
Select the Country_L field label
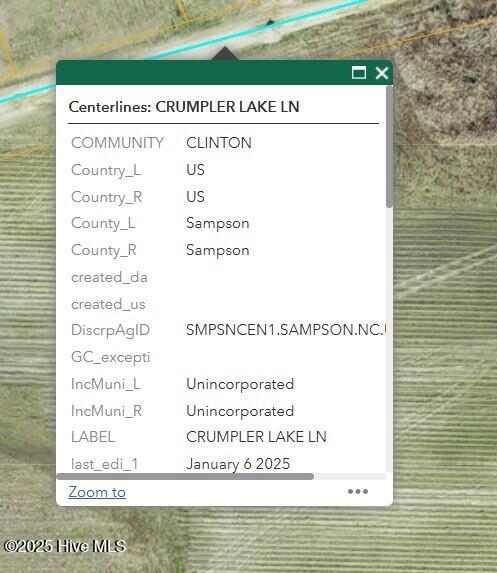coord(106,170)
